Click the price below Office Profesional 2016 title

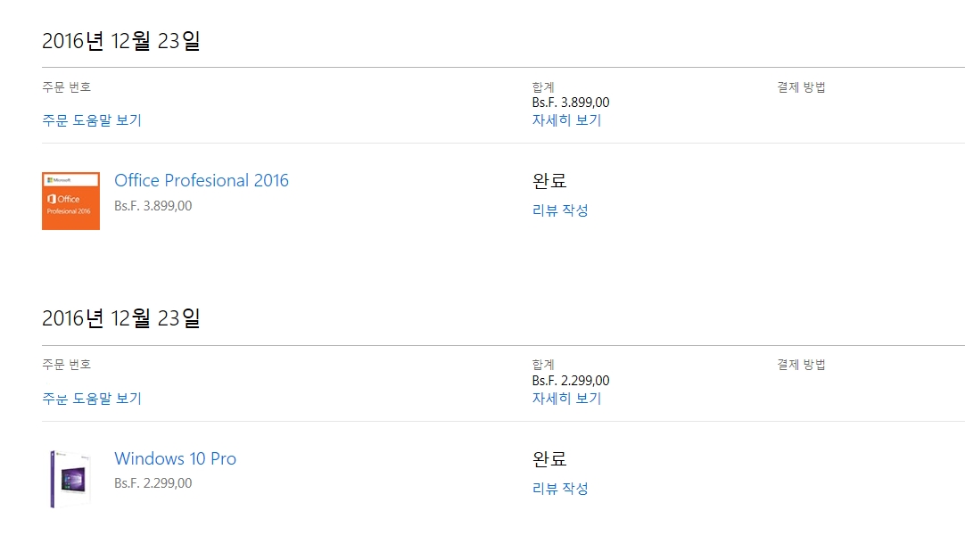pos(153,206)
